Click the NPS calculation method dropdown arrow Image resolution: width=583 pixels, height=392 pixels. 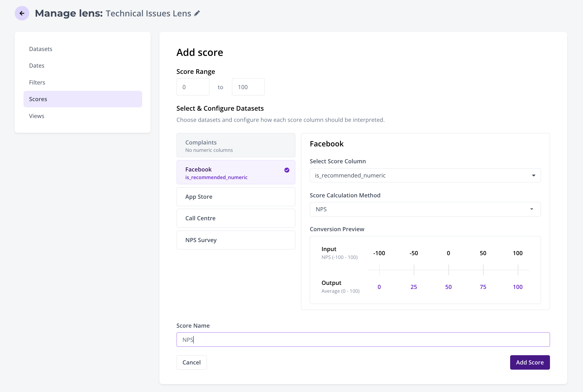click(531, 209)
